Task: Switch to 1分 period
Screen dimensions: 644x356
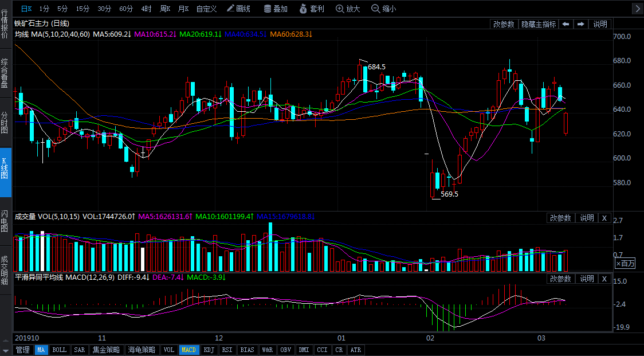Action: (44, 9)
